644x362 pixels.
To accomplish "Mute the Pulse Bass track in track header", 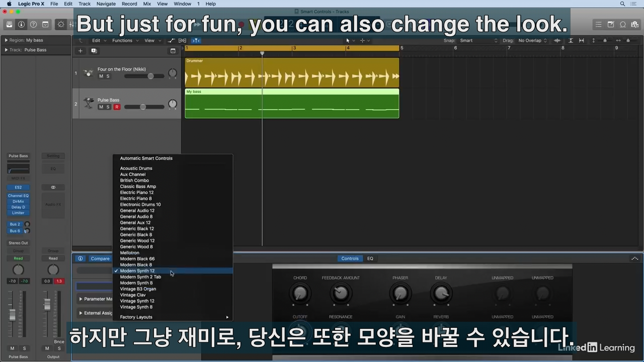I will coord(101,107).
